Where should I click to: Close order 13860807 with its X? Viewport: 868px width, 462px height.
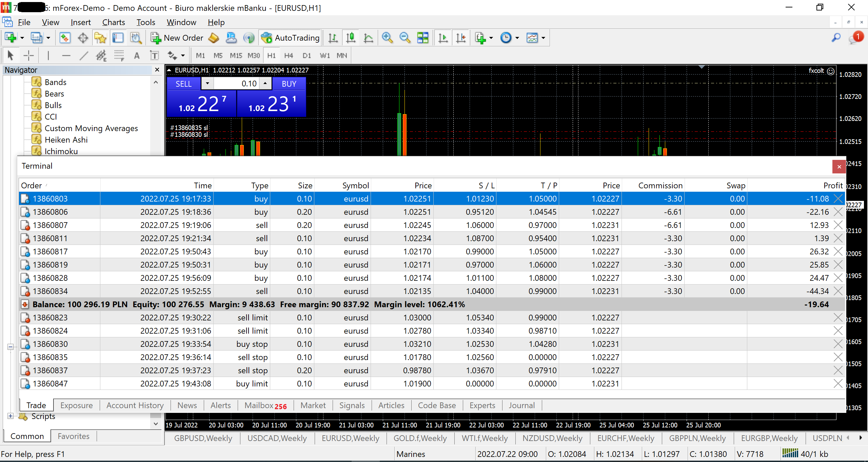(838, 225)
